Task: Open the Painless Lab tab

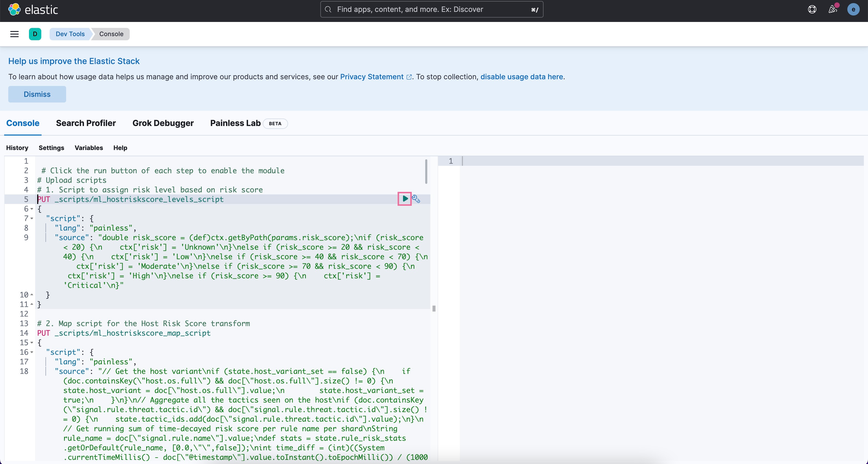Action: pyautogui.click(x=235, y=123)
